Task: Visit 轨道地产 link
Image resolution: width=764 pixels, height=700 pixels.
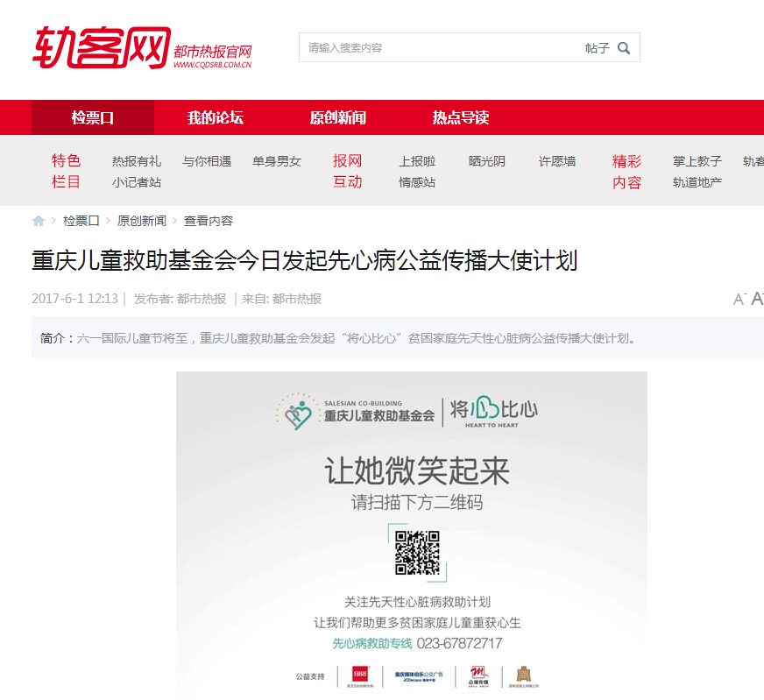Action: coord(697,183)
